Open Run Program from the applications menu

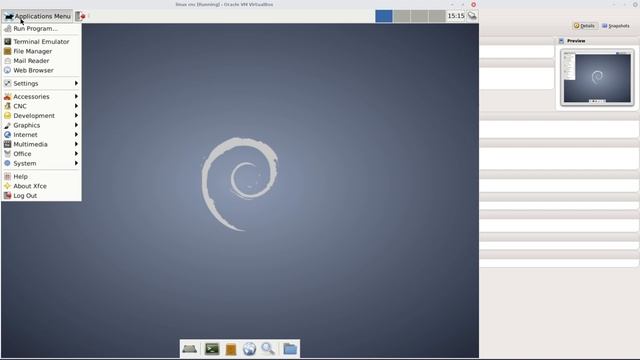[41, 29]
